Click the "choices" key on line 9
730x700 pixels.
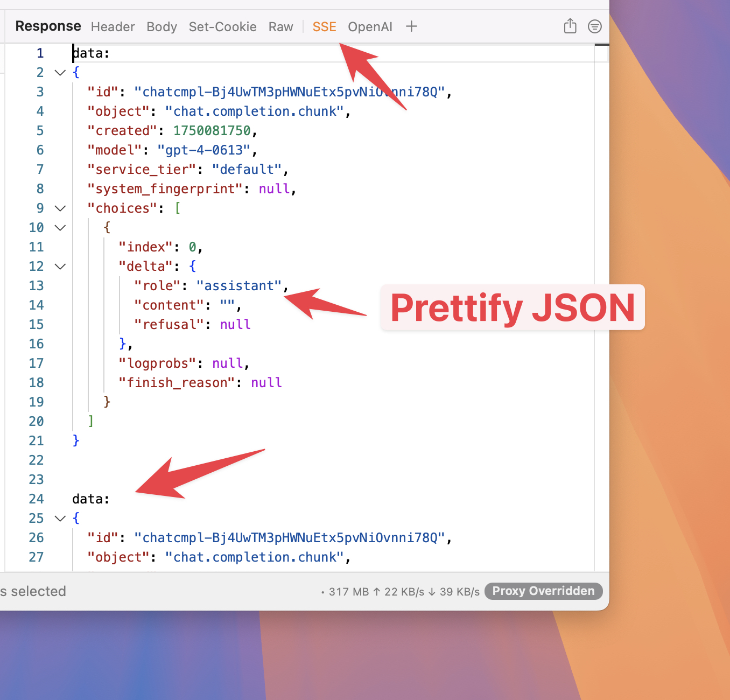pos(122,208)
